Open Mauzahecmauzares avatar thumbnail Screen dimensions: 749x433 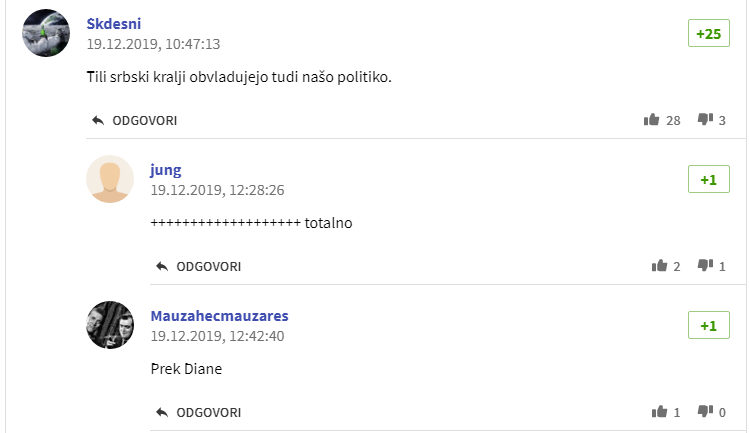(x=110, y=325)
